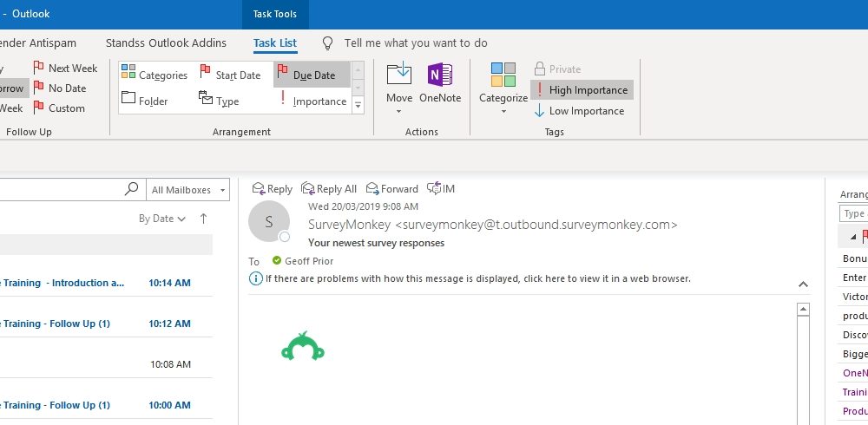This screenshot has height=425, width=868.
Task: Open the Standss Outlook Addins tab
Action: [x=166, y=43]
